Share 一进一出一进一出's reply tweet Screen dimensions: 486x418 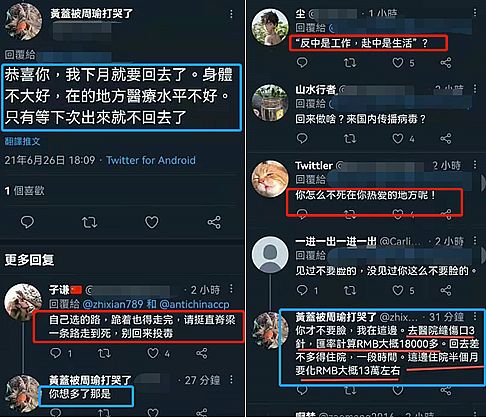(x=446, y=290)
